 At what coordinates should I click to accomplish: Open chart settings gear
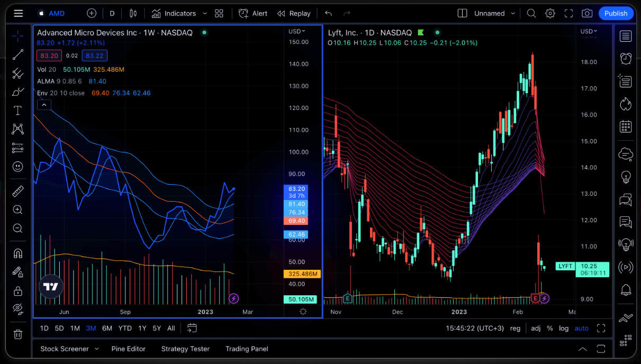click(550, 13)
